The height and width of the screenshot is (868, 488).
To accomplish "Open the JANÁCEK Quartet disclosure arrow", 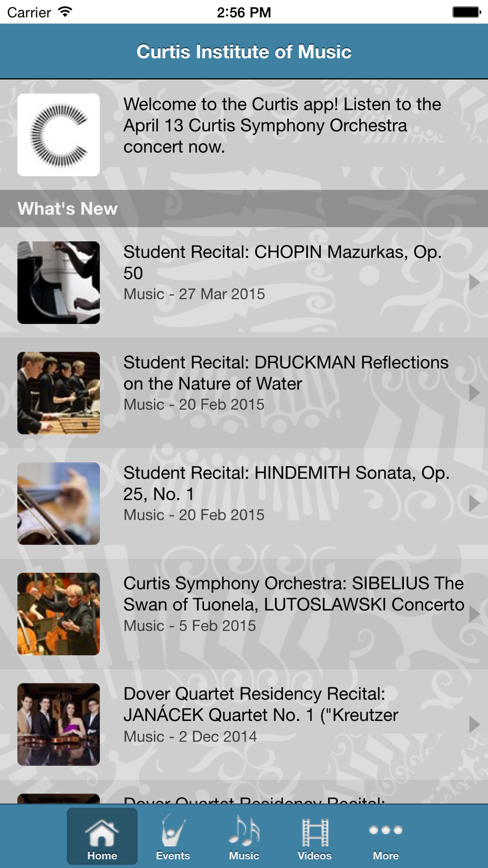I will pyautogui.click(x=474, y=724).
